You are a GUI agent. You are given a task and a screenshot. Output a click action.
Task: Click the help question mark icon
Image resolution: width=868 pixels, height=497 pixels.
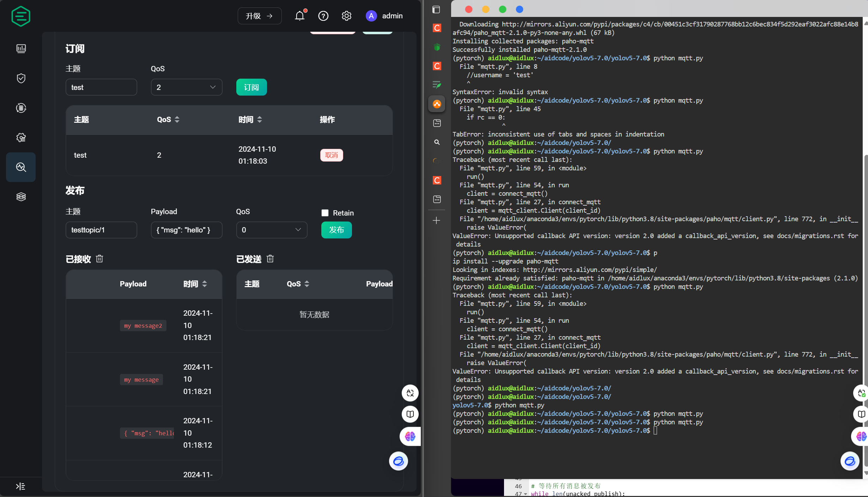[x=323, y=16]
